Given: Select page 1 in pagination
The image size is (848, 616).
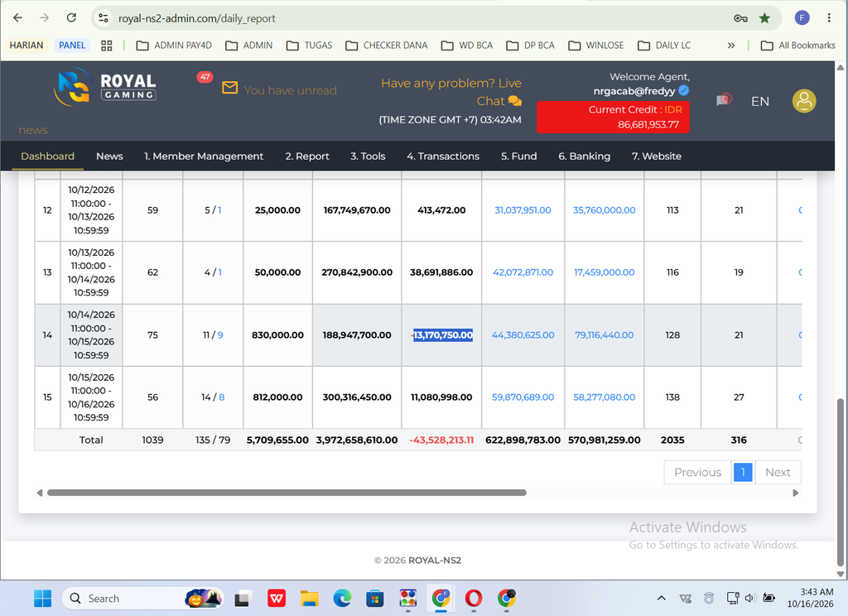Looking at the screenshot, I should [743, 472].
